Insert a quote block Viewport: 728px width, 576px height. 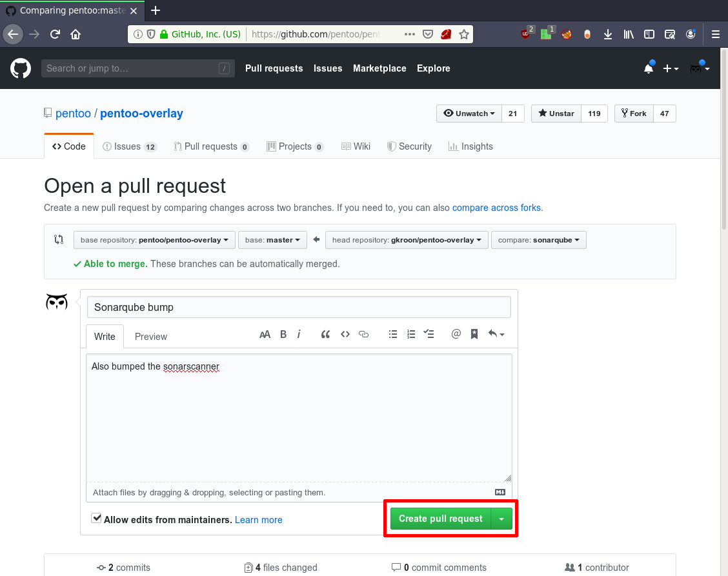tap(325, 334)
